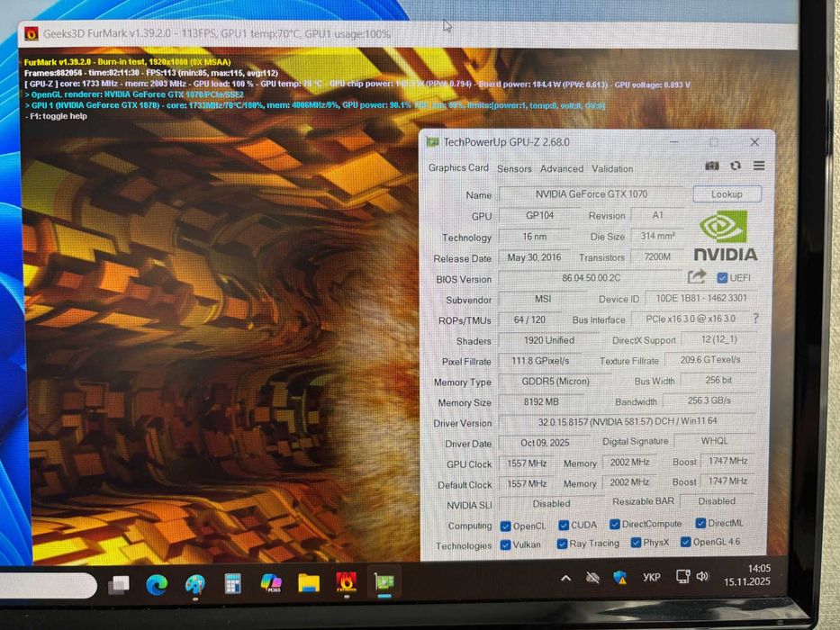Click Bandwidth value 256.3 GB/s

pos(709,400)
